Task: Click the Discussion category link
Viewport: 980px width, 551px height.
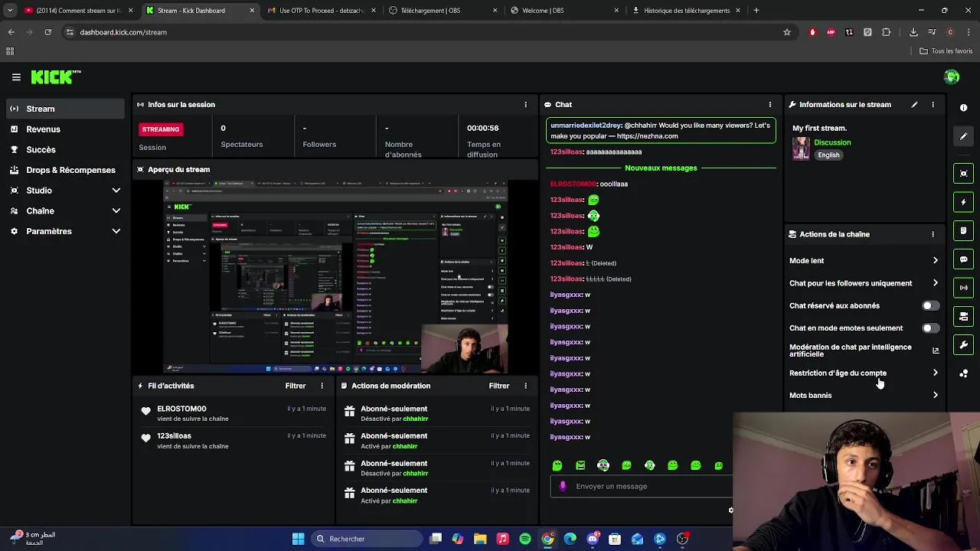Action: tap(832, 142)
